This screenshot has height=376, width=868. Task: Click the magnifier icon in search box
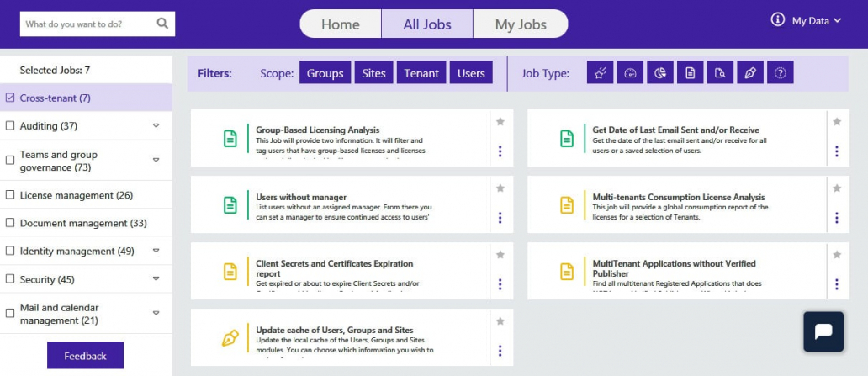162,24
